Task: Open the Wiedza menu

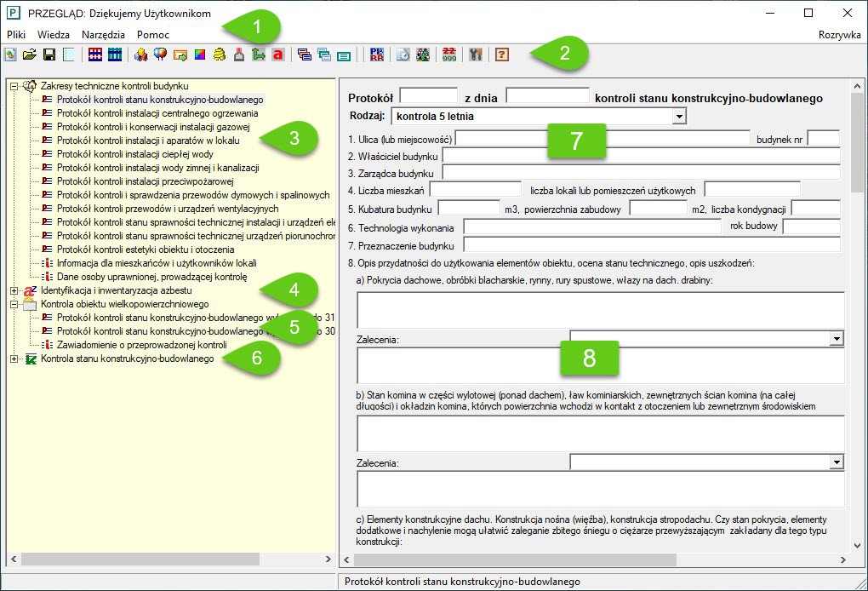Action: coord(54,35)
